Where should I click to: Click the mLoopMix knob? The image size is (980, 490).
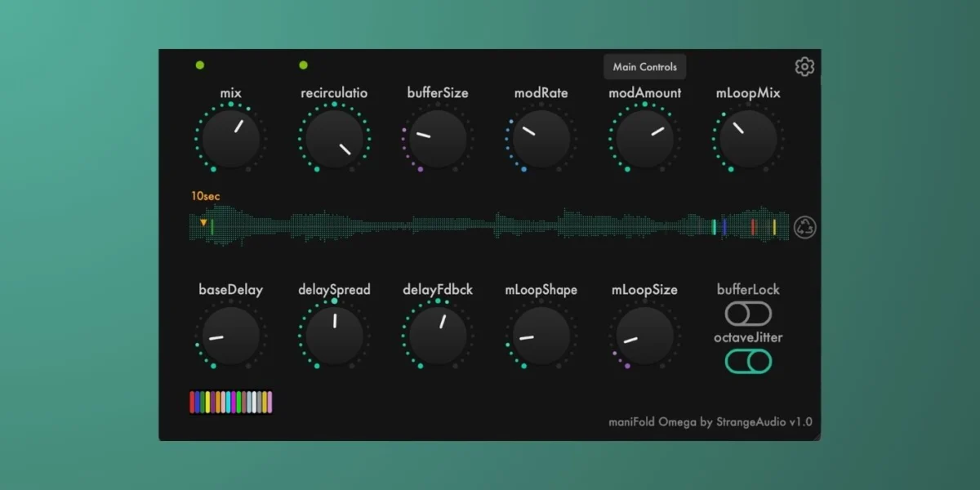pos(748,139)
